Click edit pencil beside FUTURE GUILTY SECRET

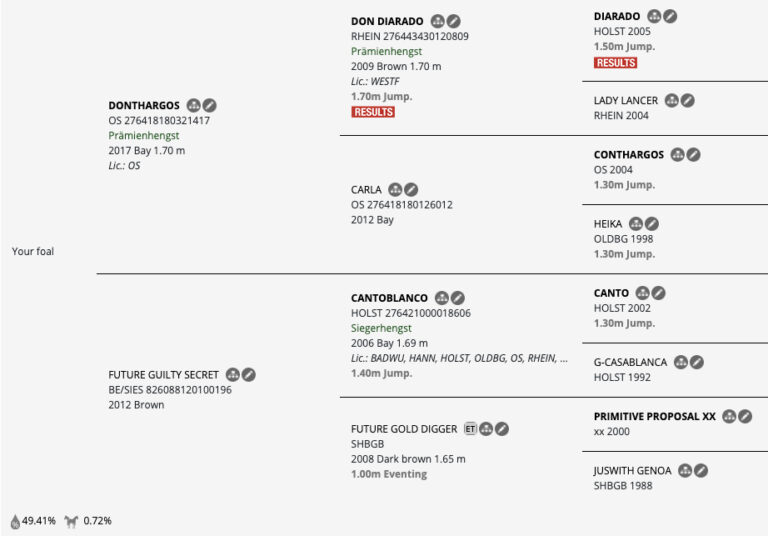coord(249,374)
